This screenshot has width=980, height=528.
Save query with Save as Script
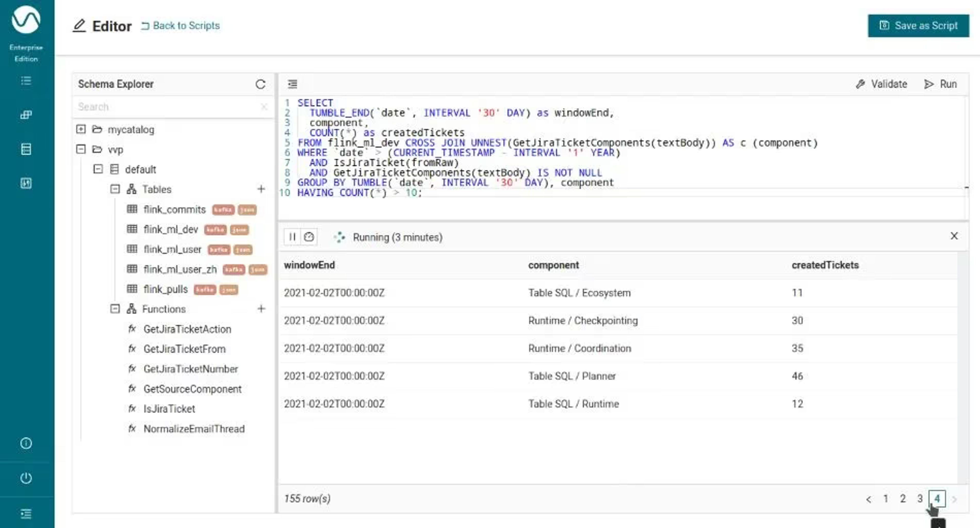918,26
